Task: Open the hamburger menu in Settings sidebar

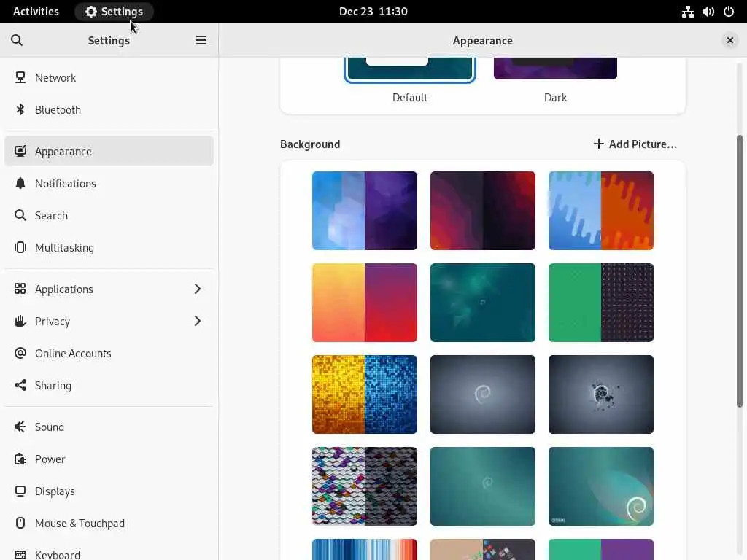Action: click(x=201, y=41)
